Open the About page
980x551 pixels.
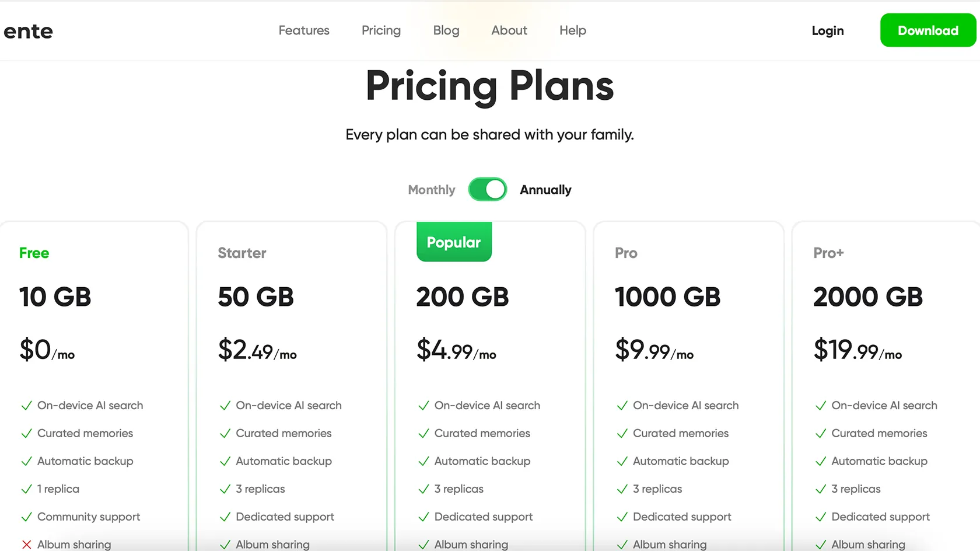[x=509, y=30]
